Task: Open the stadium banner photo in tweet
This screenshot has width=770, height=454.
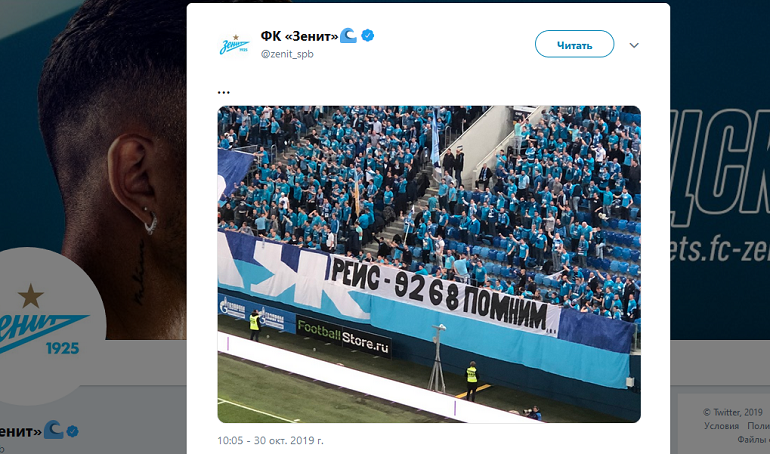Action: pos(429,264)
